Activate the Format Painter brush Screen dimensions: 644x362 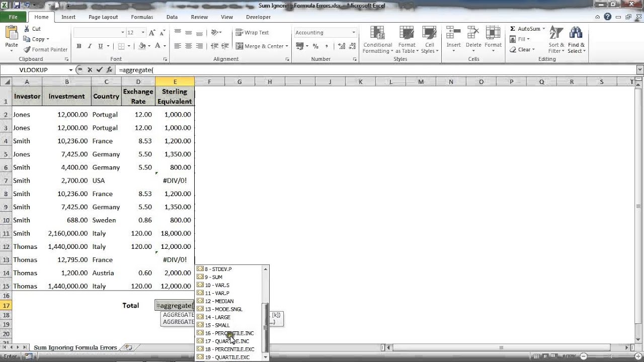coord(27,49)
